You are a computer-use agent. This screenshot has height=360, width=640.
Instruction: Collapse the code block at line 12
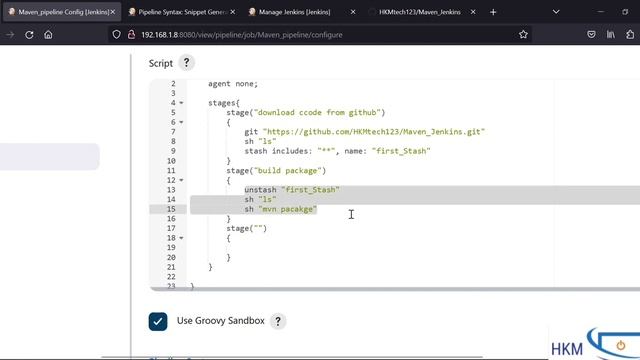pyautogui.click(x=181, y=180)
